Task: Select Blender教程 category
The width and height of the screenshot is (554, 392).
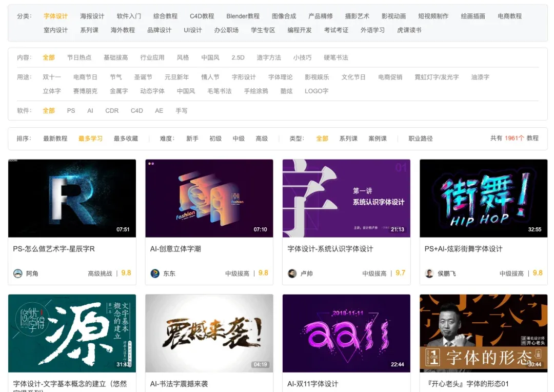Action: pos(243,16)
